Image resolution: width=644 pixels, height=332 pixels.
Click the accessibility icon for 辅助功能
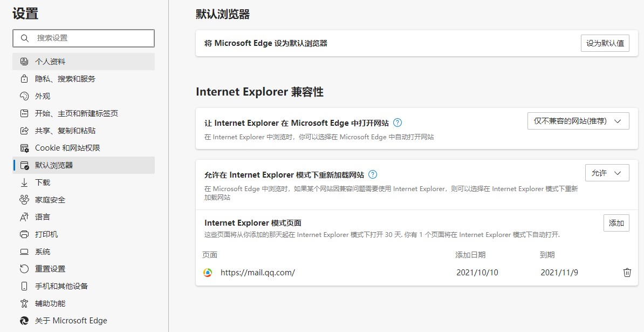point(24,303)
